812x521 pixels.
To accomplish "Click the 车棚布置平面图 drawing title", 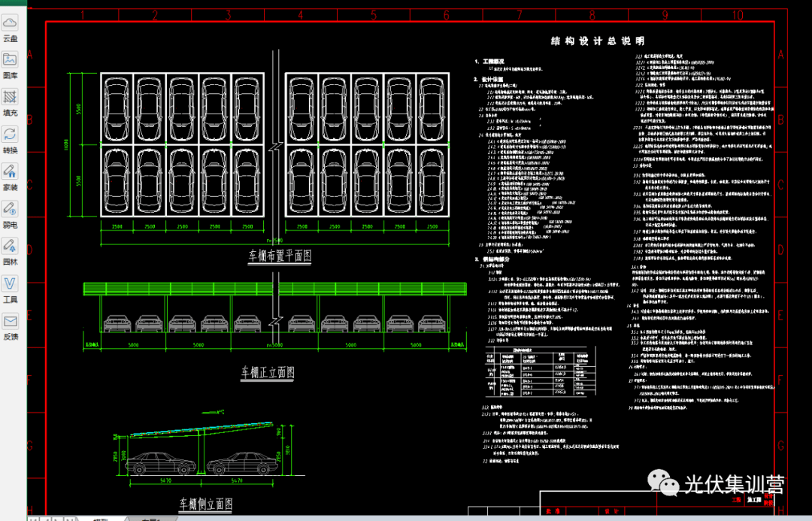I will (280, 256).
